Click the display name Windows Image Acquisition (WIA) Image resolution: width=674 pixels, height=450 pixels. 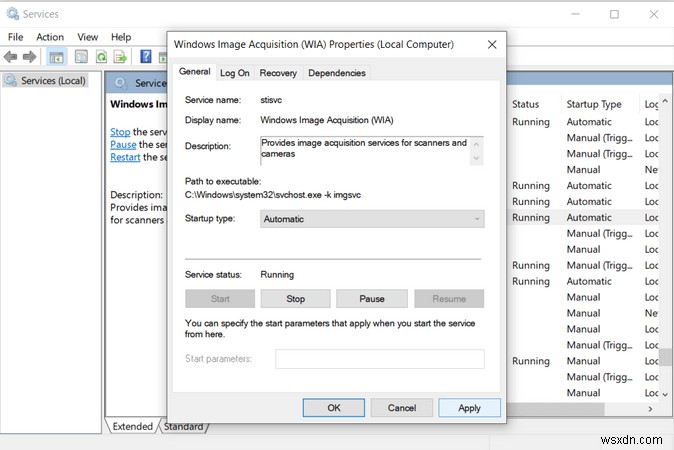pyautogui.click(x=327, y=120)
